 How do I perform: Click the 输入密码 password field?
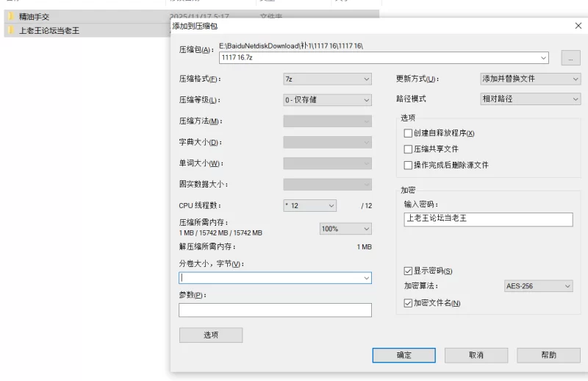(x=487, y=219)
